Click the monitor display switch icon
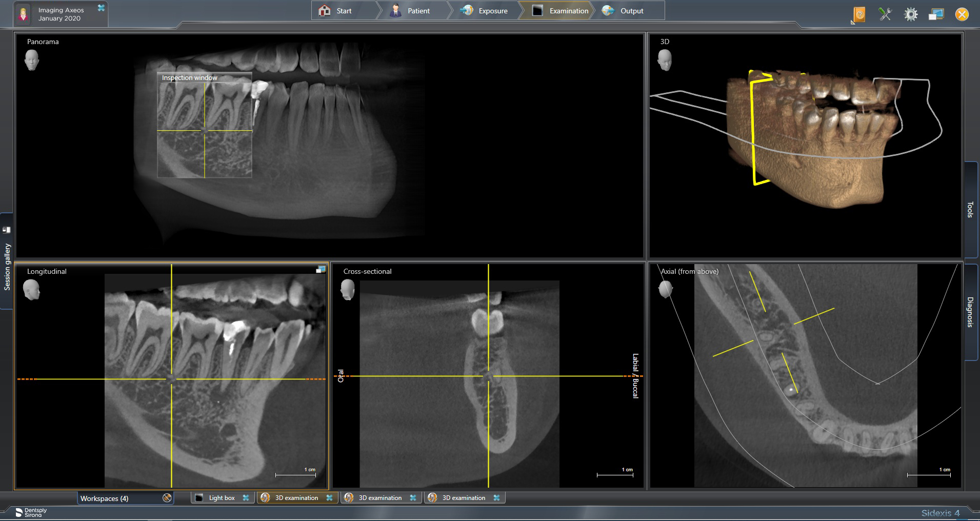The width and height of the screenshot is (980, 521). (936, 14)
